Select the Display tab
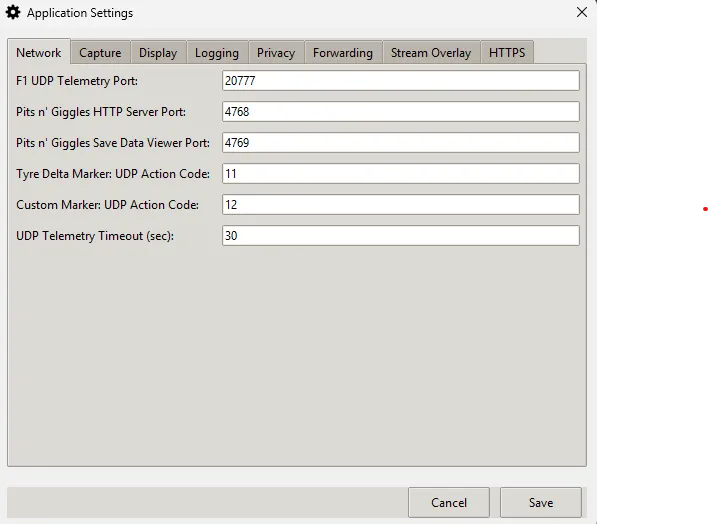Screen dimensions: 709x524 coord(158,53)
